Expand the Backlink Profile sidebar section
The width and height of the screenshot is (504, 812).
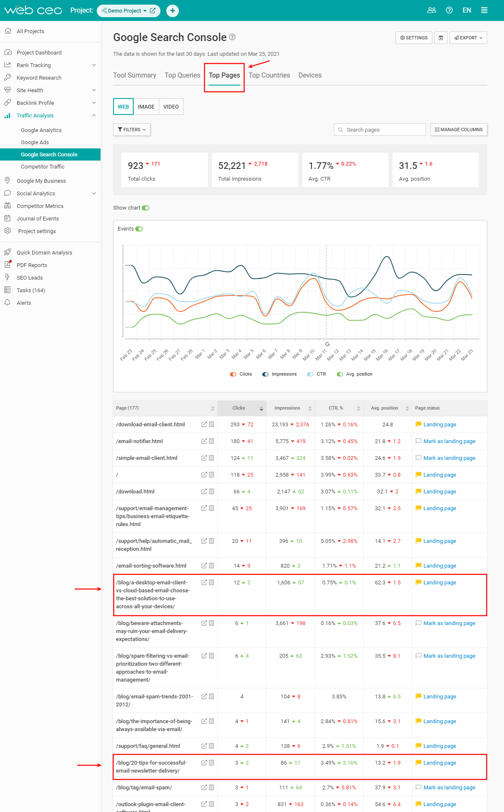(94, 103)
